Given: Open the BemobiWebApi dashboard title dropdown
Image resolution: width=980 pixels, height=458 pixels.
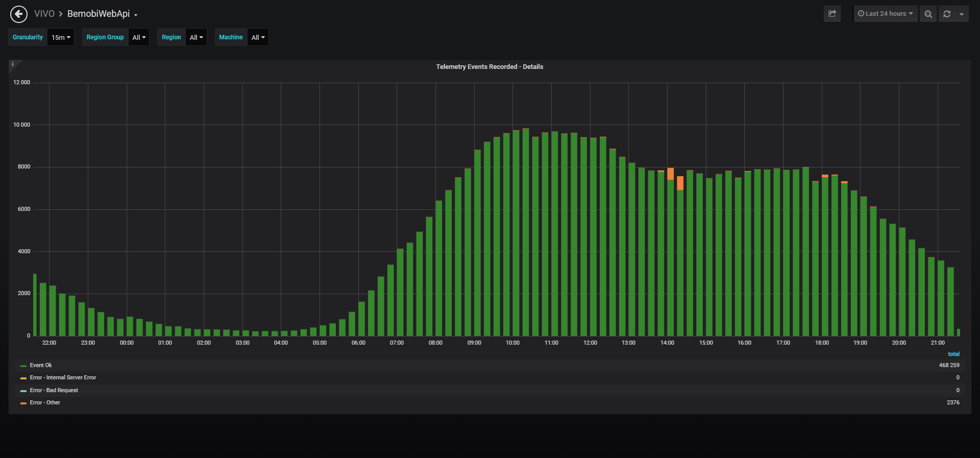Looking at the screenshot, I should pos(102,14).
